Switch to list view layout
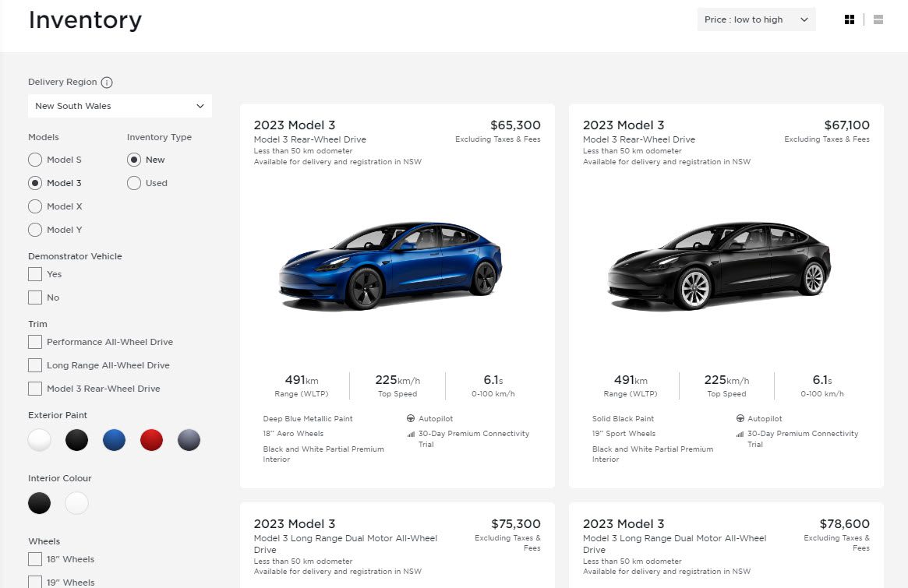The height and width of the screenshot is (588, 908). pyautogui.click(x=878, y=19)
